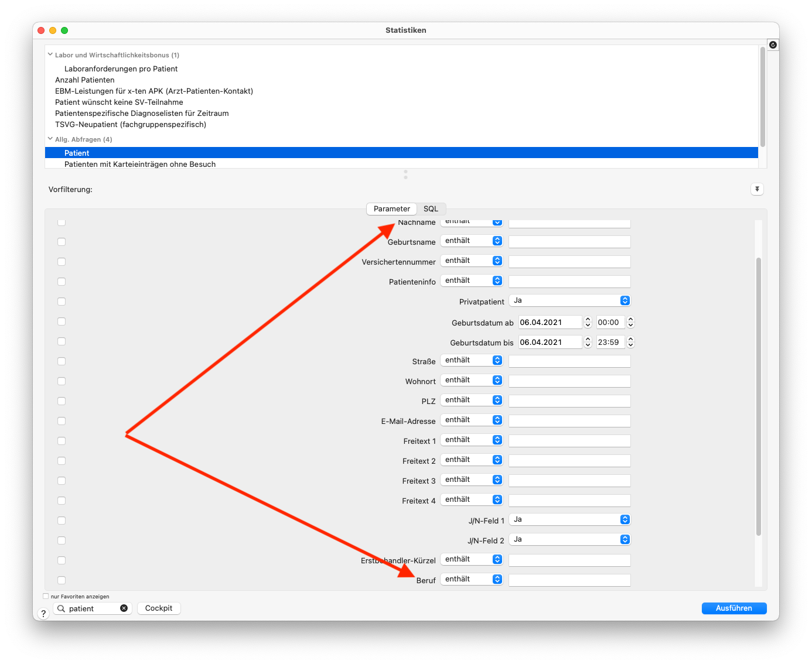
Task: Enable the Straße row checkbox
Action: pyautogui.click(x=62, y=361)
